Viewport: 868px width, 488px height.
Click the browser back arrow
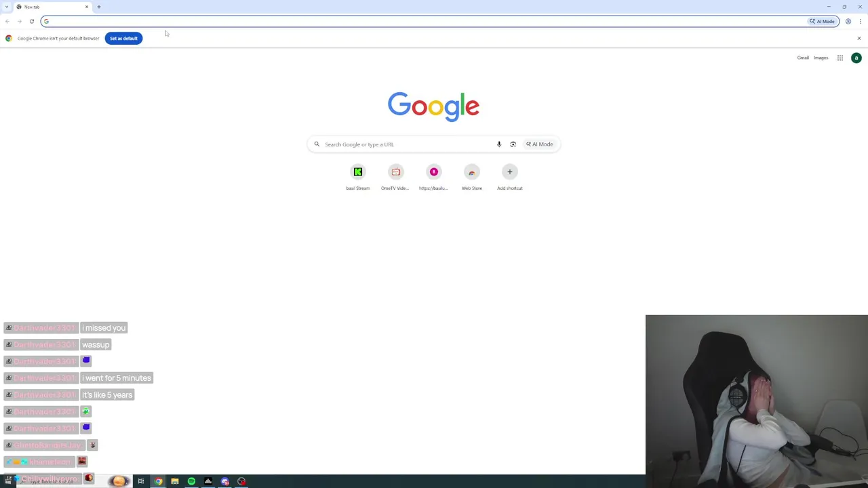click(x=7, y=21)
